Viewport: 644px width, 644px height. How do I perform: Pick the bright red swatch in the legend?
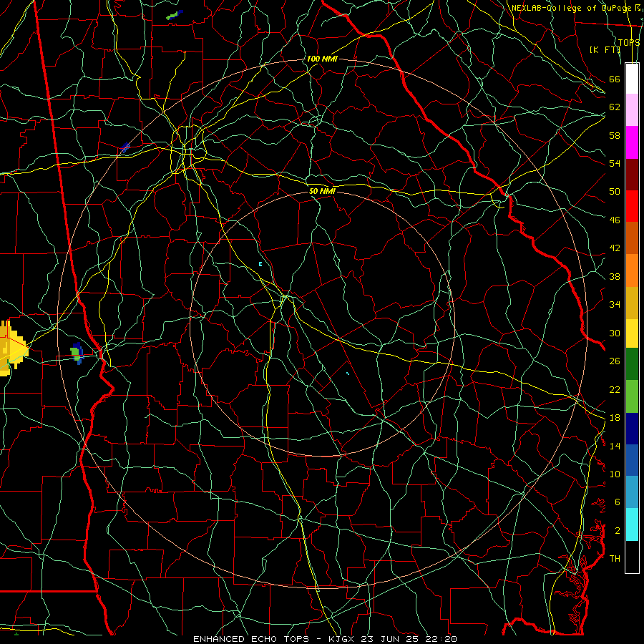632,206
